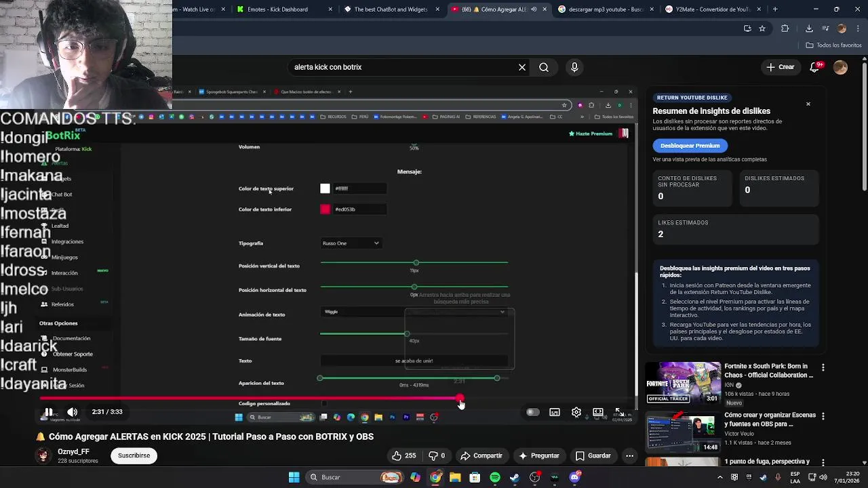Toggle the YouTube autoplay switch
The width and height of the screenshot is (868, 488).
pyautogui.click(x=533, y=412)
